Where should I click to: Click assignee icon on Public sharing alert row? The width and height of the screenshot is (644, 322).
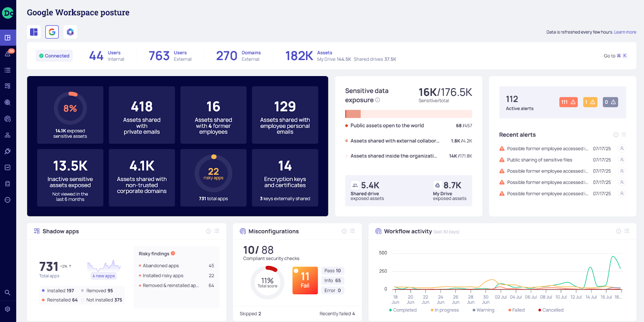click(622, 160)
